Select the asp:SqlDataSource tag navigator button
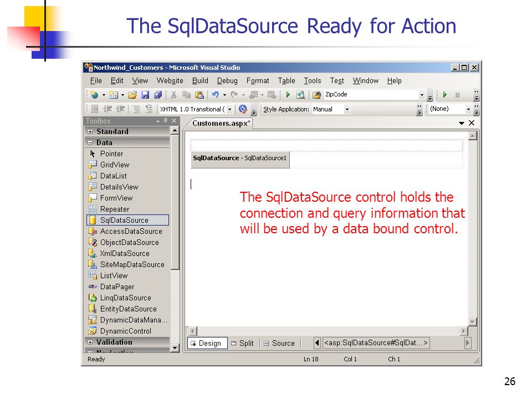The width and height of the screenshot is (532, 399). [x=376, y=342]
